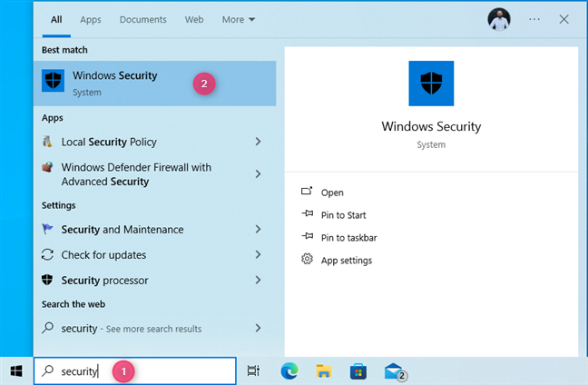This screenshot has height=385, width=588.
Task: Open Task View from the taskbar
Action: pos(254,370)
